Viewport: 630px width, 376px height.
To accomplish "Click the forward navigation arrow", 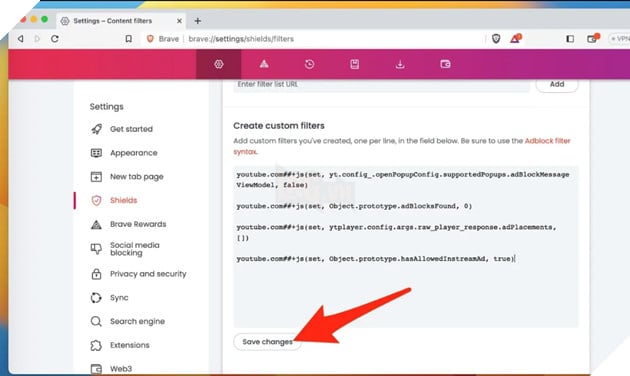I will (37, 39).
